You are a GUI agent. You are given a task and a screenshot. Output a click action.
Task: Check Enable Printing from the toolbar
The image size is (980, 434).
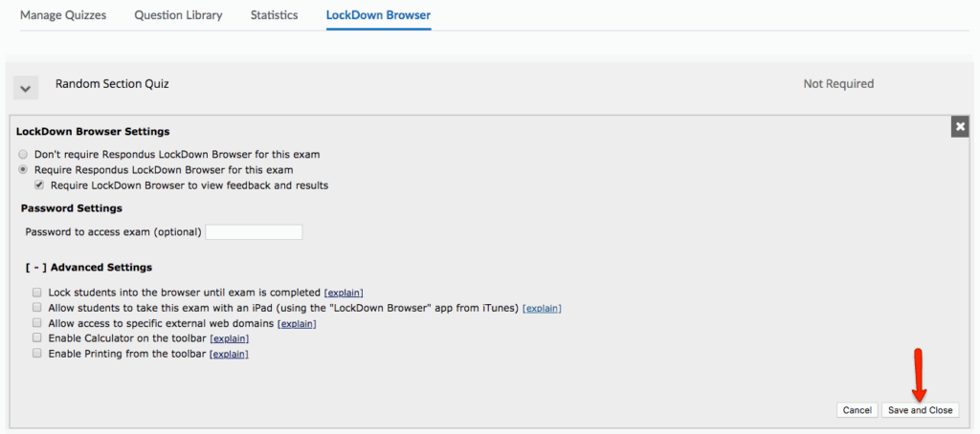coord(37,354)
